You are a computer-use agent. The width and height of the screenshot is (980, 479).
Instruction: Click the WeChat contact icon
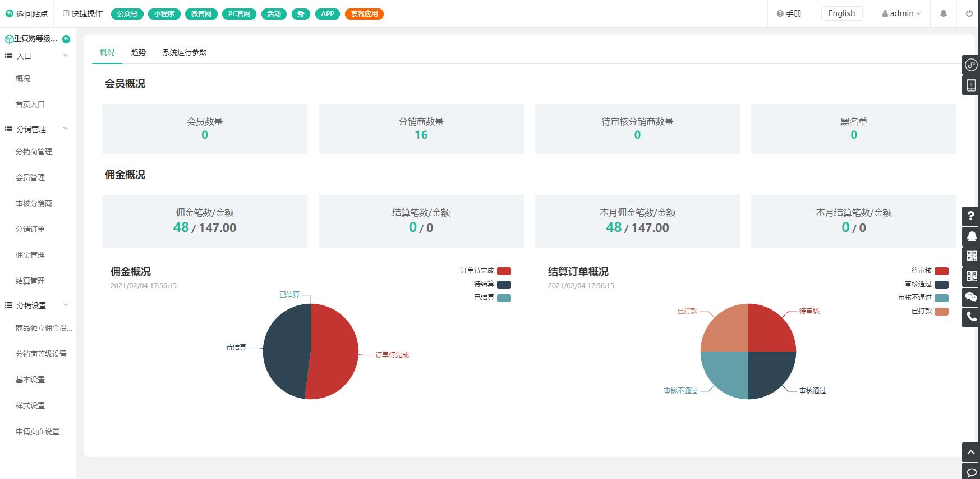point(971,297)
